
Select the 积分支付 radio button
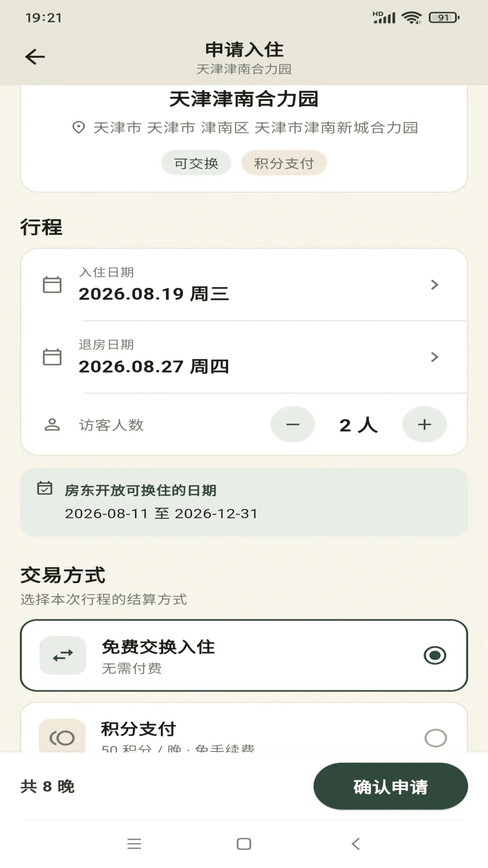pyautogui.click(x=436, y=738)
